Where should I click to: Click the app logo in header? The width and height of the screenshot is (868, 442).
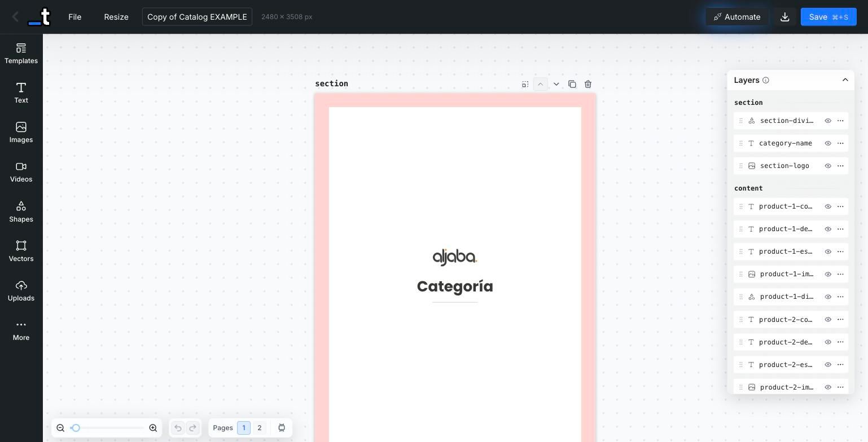(x=39, y=17)
